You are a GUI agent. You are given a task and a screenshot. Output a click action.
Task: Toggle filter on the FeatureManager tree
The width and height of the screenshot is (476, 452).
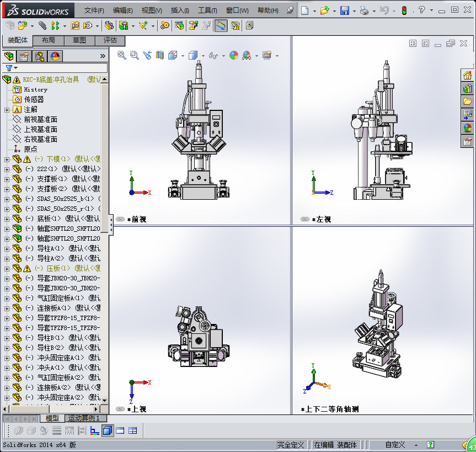tap(10, 68)
